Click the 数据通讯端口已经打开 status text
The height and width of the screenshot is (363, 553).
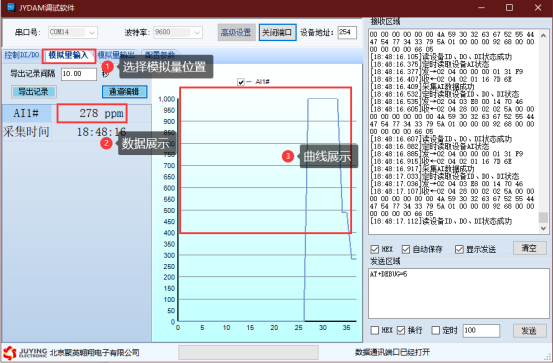pos(392,352)
